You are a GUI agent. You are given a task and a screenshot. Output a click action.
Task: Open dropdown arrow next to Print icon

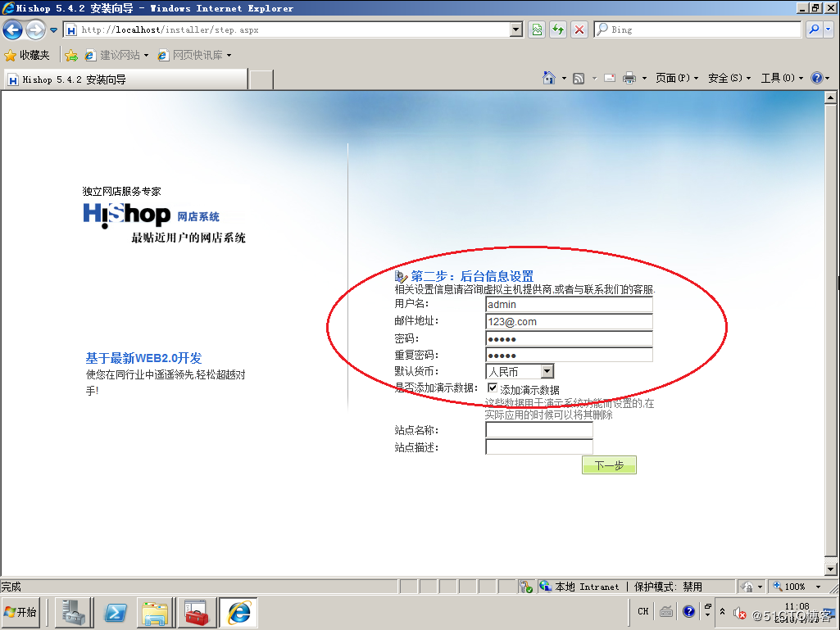[x=644, y=78]
